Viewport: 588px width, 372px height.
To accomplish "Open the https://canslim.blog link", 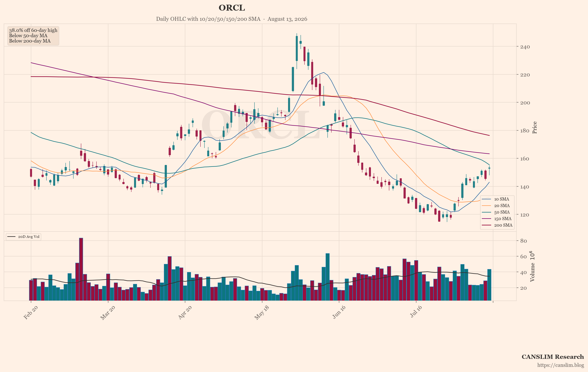I will click(560, 365).
